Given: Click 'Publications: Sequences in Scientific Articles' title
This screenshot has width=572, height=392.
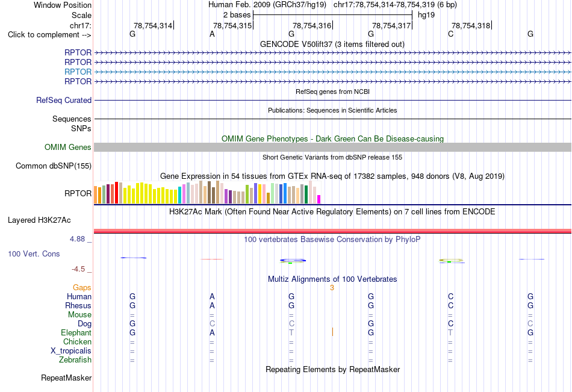Looking at the screenshot, I should 332,110.
